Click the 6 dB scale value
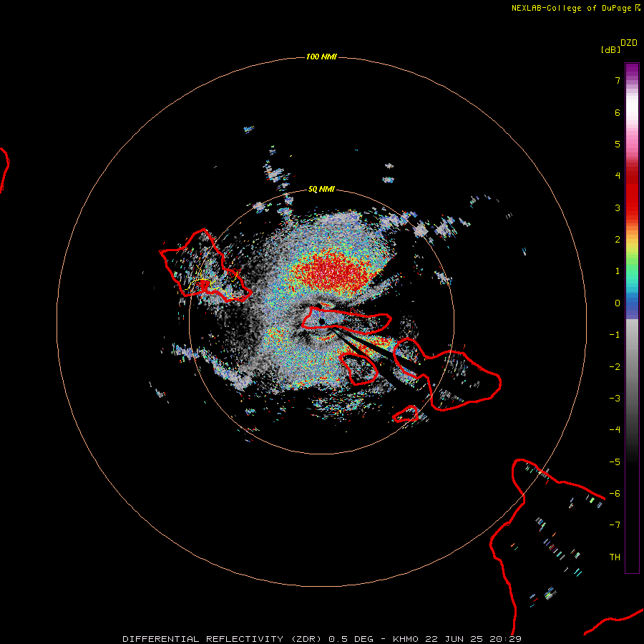Screen dimensions: 644x644 pos(618,112)
